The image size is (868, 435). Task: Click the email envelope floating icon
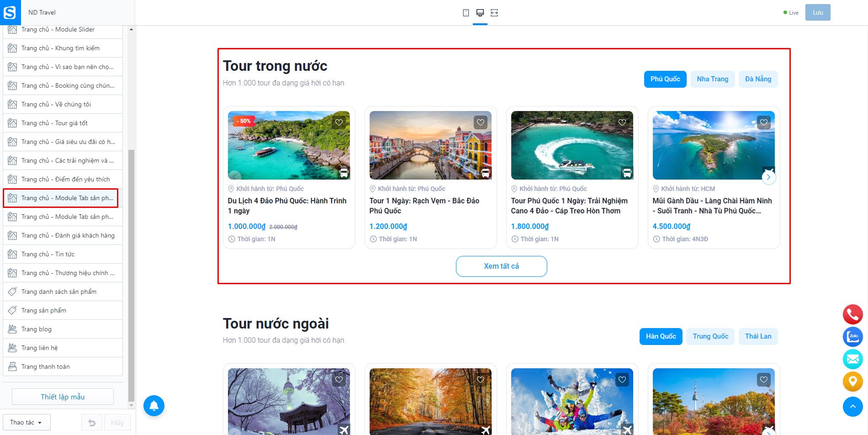853,359
